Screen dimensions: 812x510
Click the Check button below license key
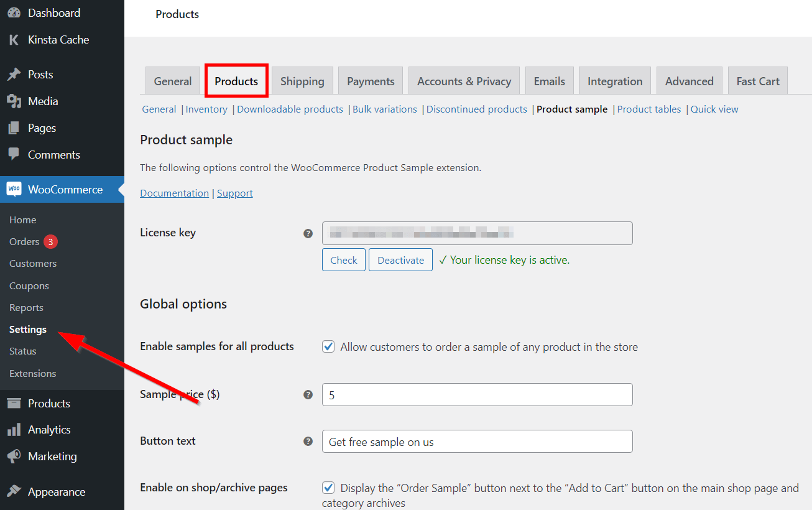pyautogui.click(x=343, y=259)
